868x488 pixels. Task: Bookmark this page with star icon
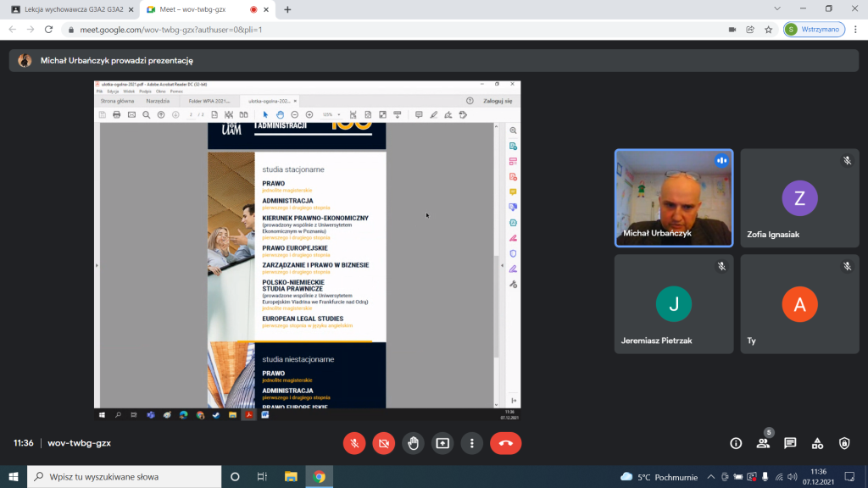pyautogui.click(x=769, y=29)
